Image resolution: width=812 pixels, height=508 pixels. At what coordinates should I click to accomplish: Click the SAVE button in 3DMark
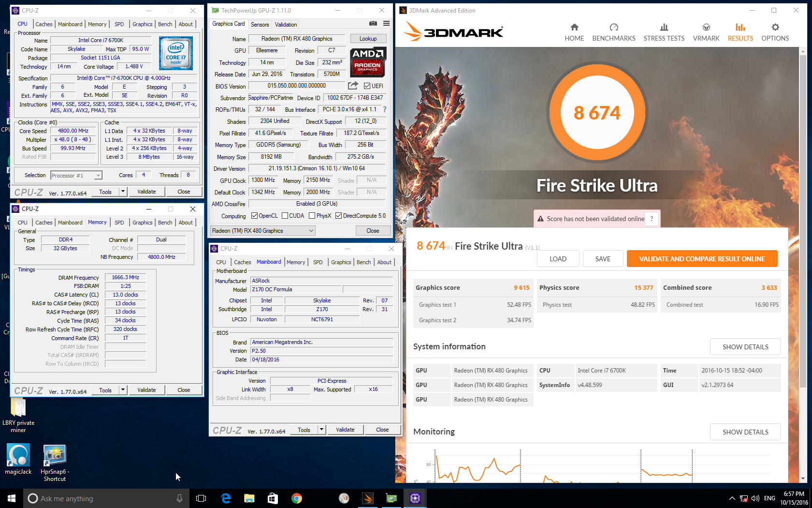tap(603, 259)
